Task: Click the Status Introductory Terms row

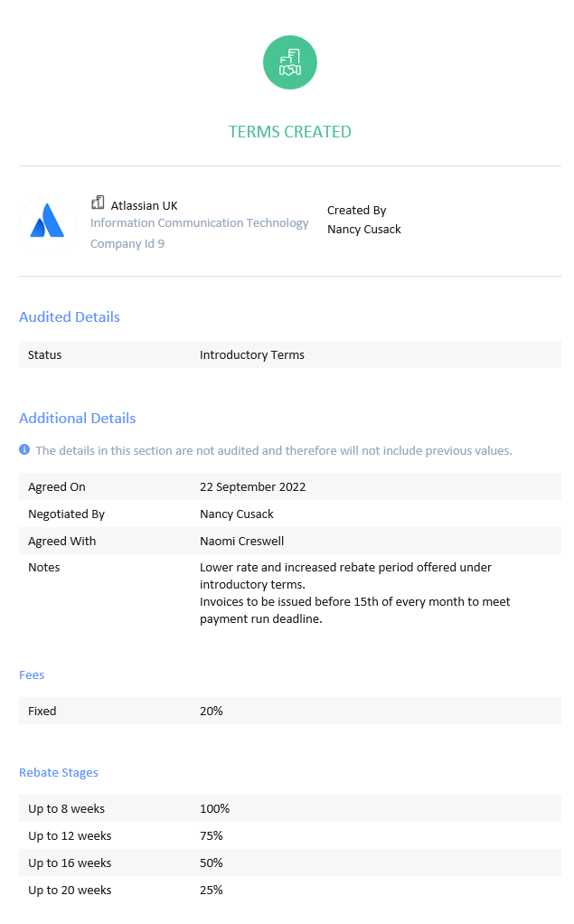Action: pos(290,354)
